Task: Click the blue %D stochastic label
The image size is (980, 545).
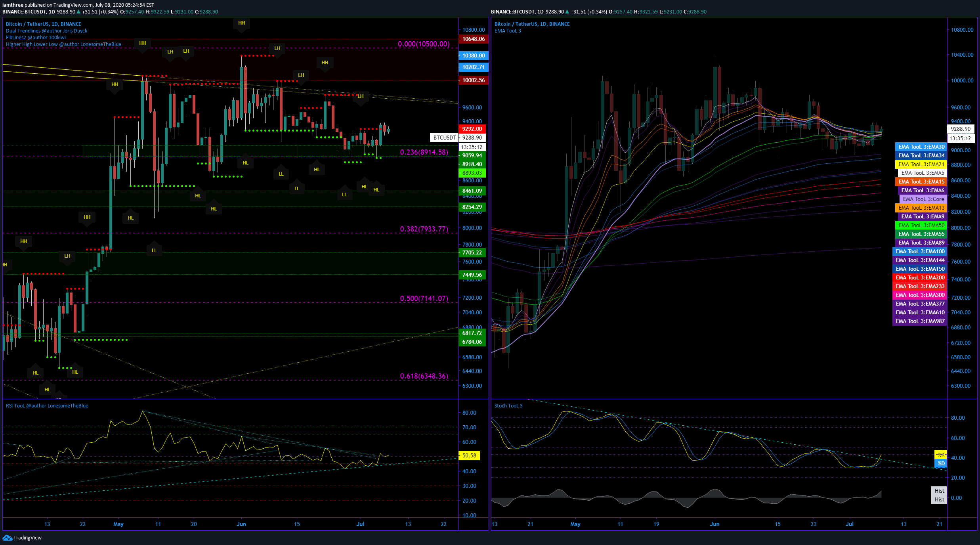Action: [940, 463]
